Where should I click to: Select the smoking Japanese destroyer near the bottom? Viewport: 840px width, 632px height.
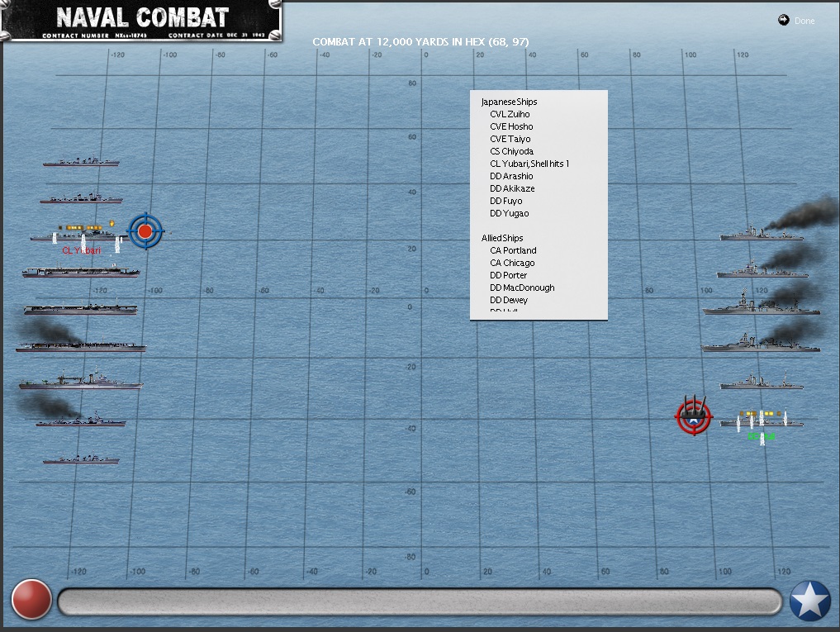(80, 421)
